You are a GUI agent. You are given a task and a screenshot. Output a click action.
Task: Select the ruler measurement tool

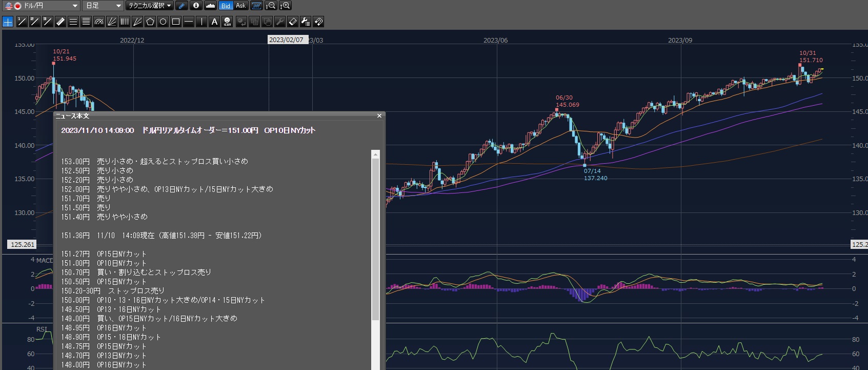click(60, 22)
